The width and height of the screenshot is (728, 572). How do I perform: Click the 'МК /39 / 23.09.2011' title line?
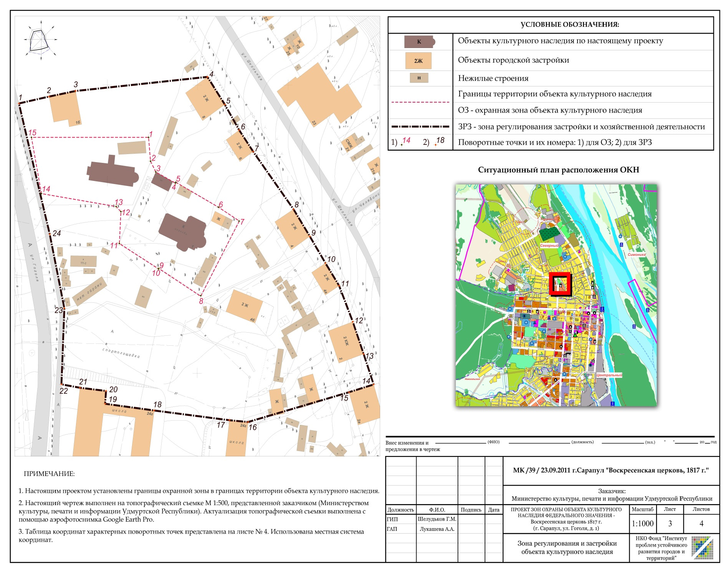[x=611, y=470]
